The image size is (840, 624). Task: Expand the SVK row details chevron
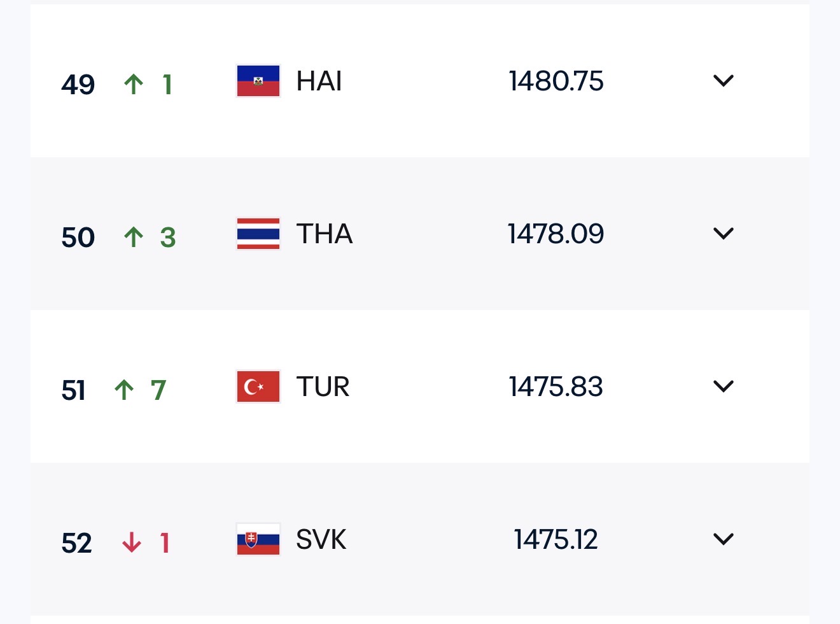(724, 539)
